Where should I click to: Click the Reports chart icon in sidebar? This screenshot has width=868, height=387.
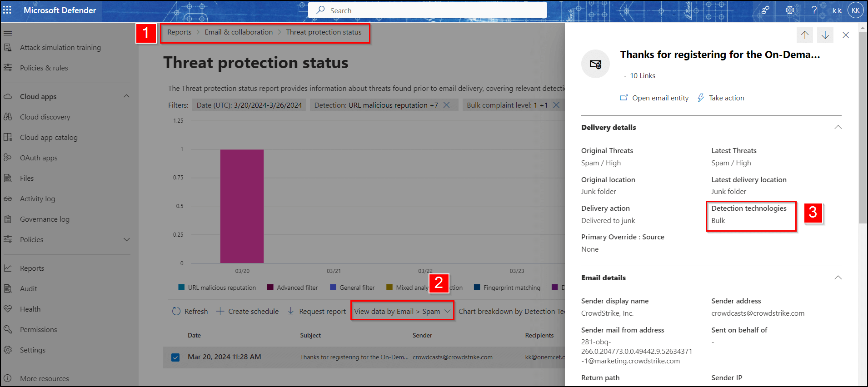click(x=8, y=268)
